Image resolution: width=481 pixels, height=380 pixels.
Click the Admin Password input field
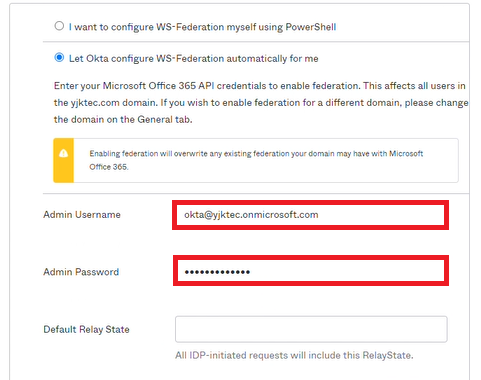tap(310, 271)
